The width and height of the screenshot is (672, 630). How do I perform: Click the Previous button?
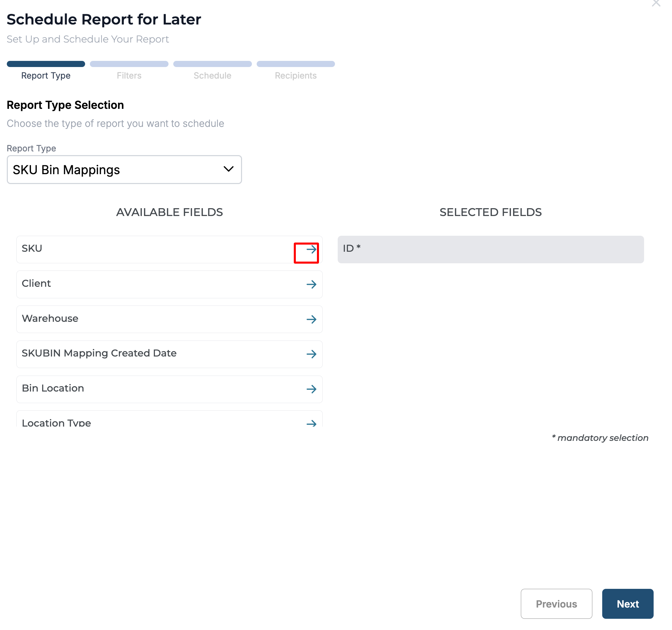[x=556, y=604]
